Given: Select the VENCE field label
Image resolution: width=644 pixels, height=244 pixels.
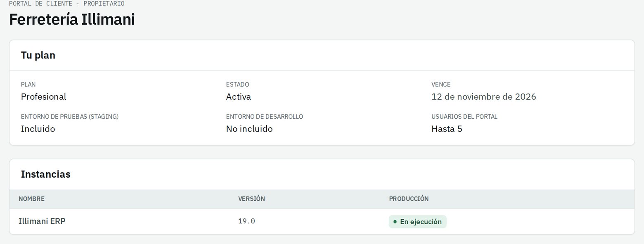Looking at the screenshot, I should 441,84.
